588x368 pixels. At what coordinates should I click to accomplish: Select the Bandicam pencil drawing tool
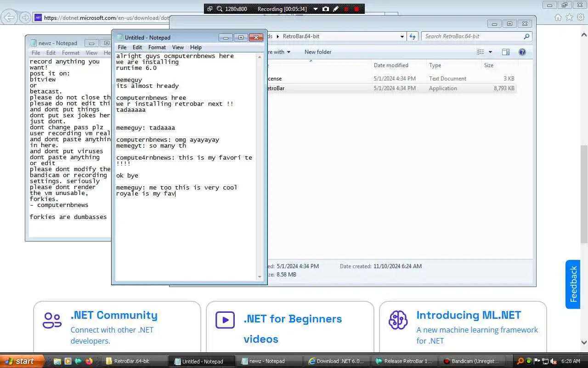pyautogui.click(x=336, y=9)
